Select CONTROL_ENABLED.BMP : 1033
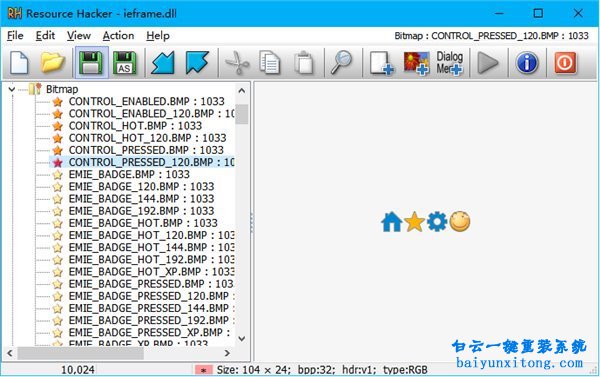The height and width of the screenshot is (377, 600). pos(147,101)
